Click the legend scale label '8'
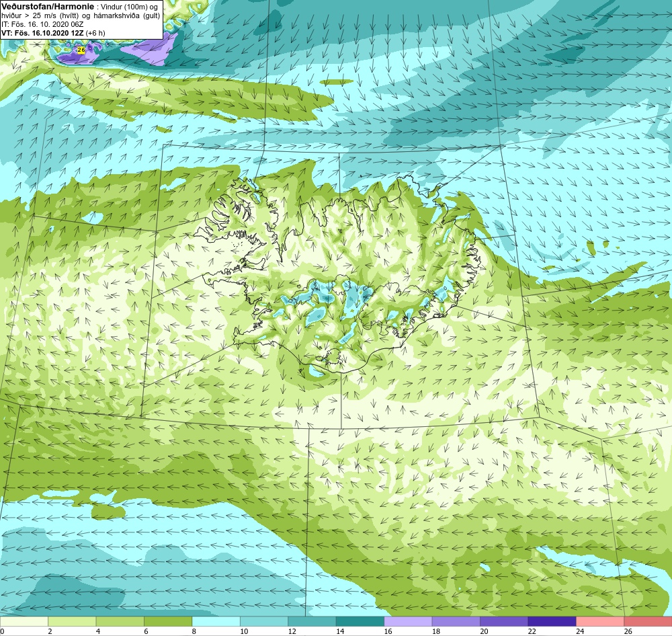Screen dimensions: 672x636 [194, 631]
